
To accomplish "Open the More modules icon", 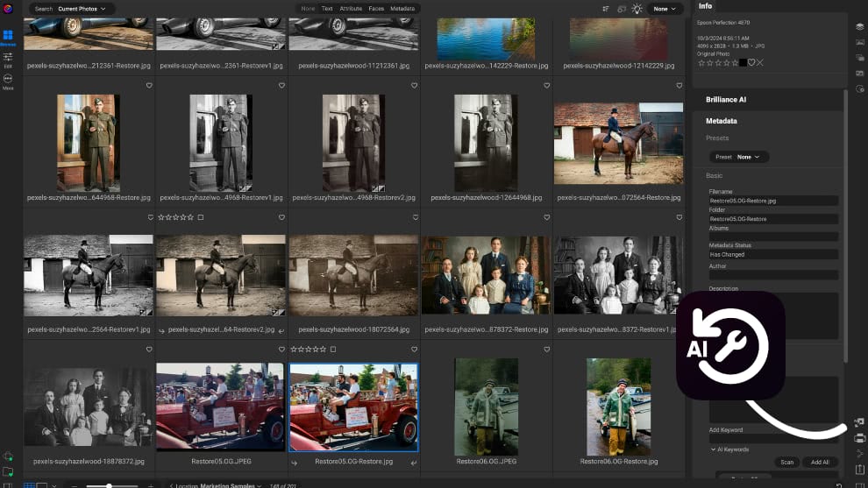I will pos(8,81).
